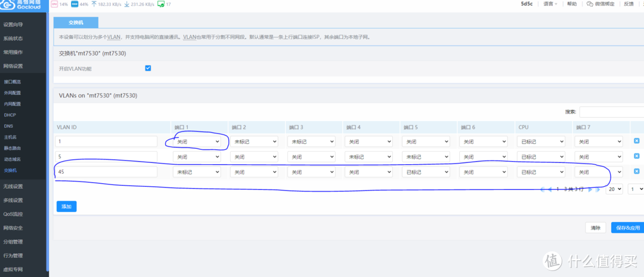This screenshot has height=277, width=644.
Task: Click the 清除 button
Action: (x=596, y=227)
